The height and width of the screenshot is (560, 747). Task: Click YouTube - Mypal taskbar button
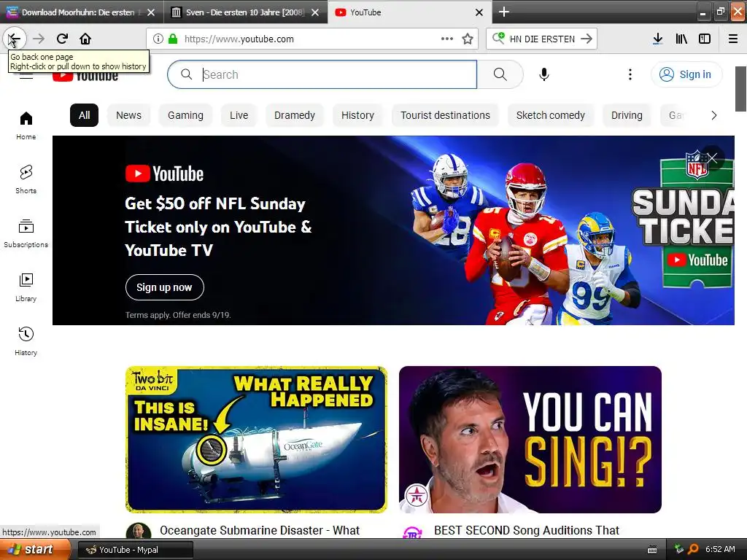pyautogui.click(x=135, y=550)
